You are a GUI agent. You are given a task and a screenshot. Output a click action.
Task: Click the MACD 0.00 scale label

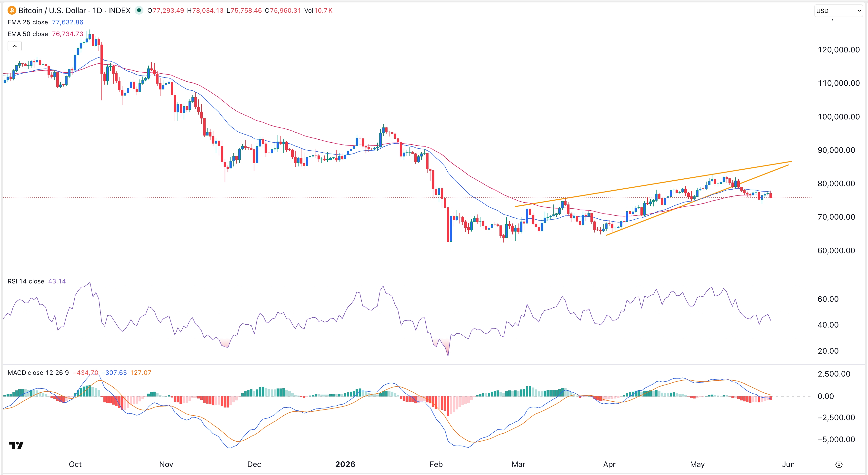coord(826,396)
